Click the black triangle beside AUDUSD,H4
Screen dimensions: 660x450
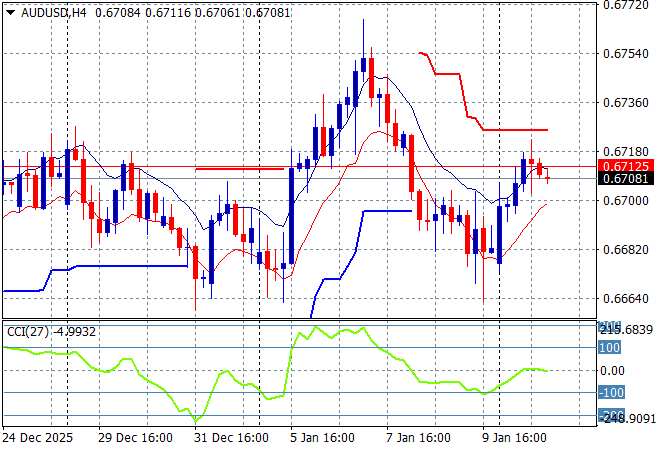(10, 10)
